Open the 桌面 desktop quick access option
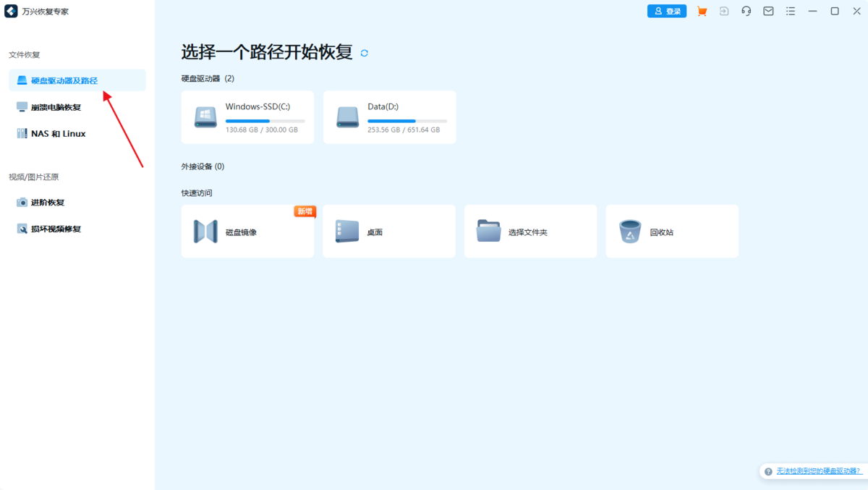The height and width of the screenshot is (490, 868). coord(388,231)
